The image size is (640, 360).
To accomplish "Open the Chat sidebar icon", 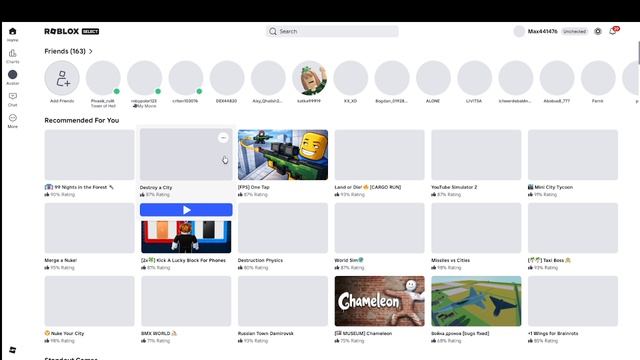I will point(13,96).
